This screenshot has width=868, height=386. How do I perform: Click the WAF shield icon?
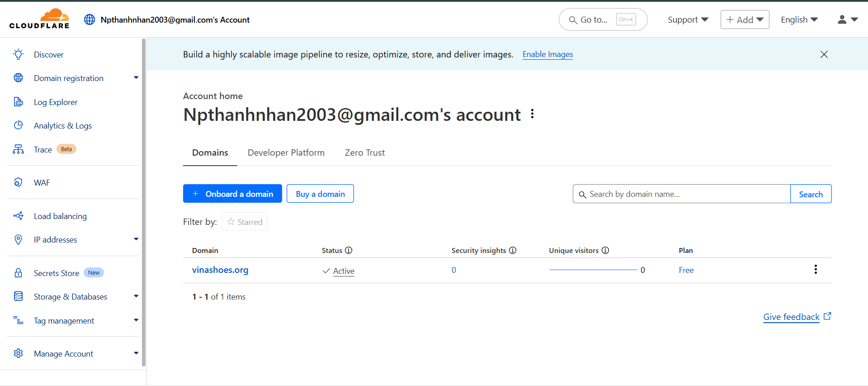pyautogui.click(x=19, y=182)
